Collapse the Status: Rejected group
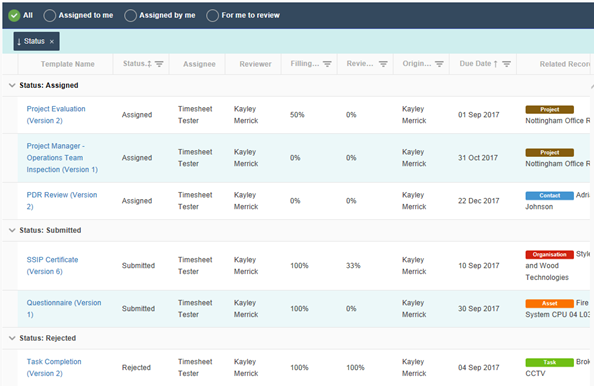Viewport: 594px width, 386px height. [x=12, y=338]
